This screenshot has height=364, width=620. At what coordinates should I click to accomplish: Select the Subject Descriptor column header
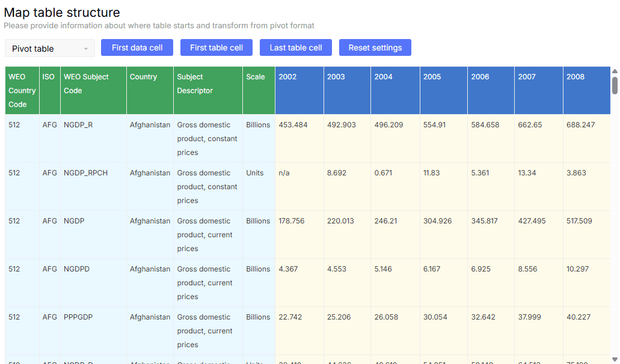pyautogui.click(x=208, y=91)
